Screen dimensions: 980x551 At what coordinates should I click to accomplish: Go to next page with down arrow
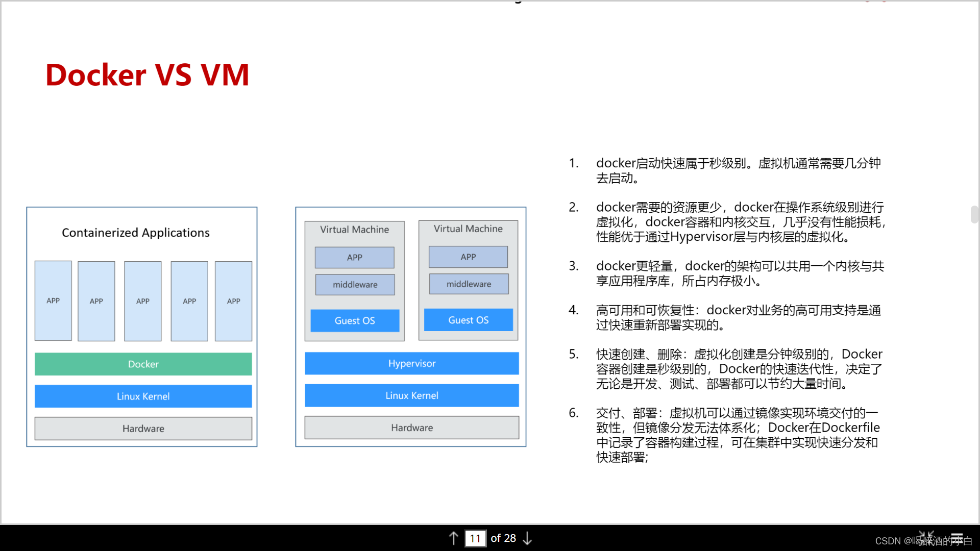coord(528,538)
